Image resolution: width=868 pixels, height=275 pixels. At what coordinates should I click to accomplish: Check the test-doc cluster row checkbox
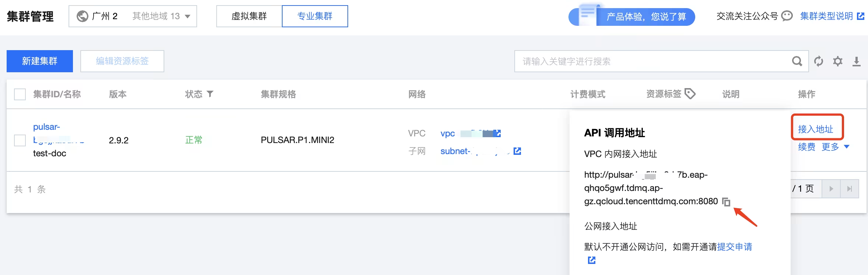click(20, 140)
